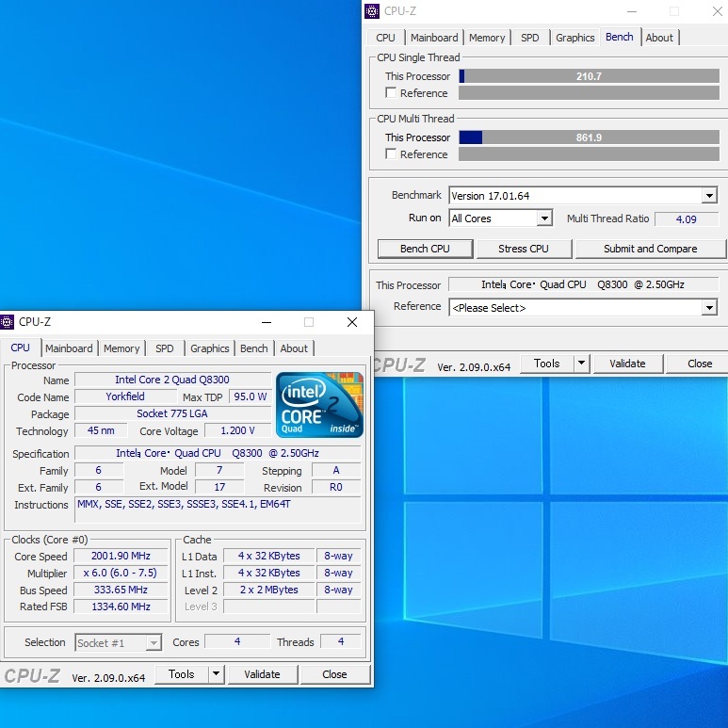Close the lower CPU-Z window with the X
This screenshot has height=728, width=728.
click(352, 322)
